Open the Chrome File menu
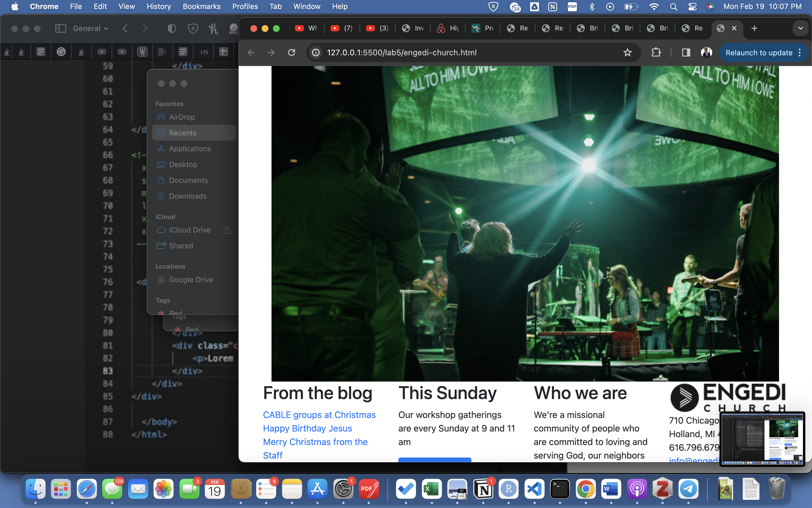This screenshot has width=812, height=508. [76, 6]
